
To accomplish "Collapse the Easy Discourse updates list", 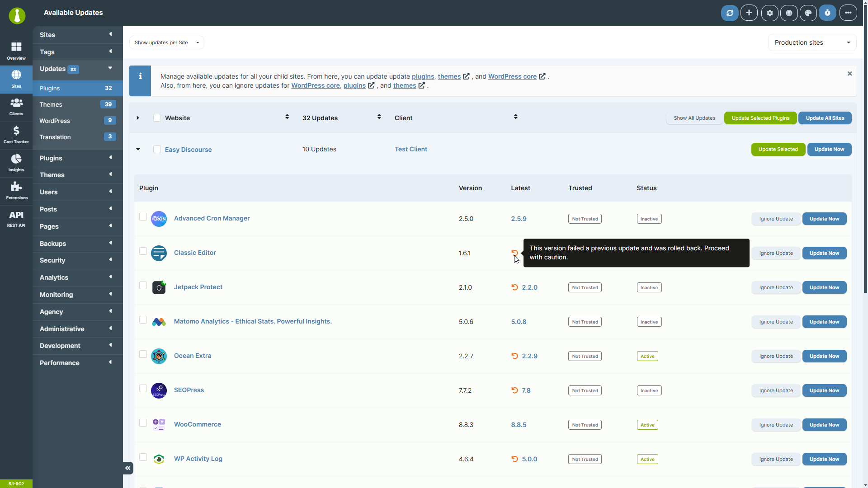I will click(138, 149).
